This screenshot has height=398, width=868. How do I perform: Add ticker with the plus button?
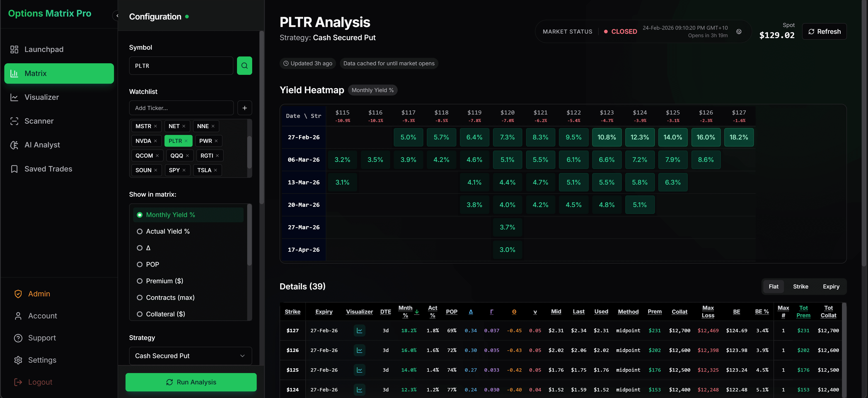245,108
